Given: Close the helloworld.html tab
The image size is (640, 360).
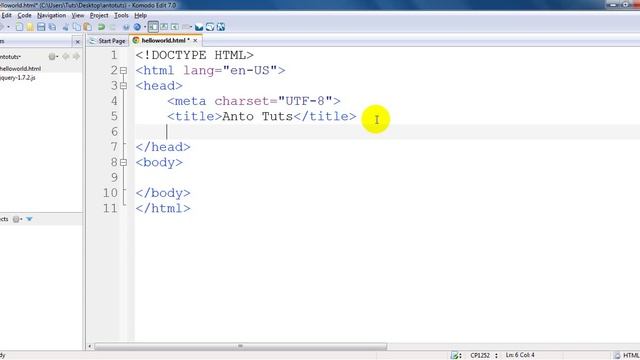Looking at the screenshot, I should [x=196, y=40].
